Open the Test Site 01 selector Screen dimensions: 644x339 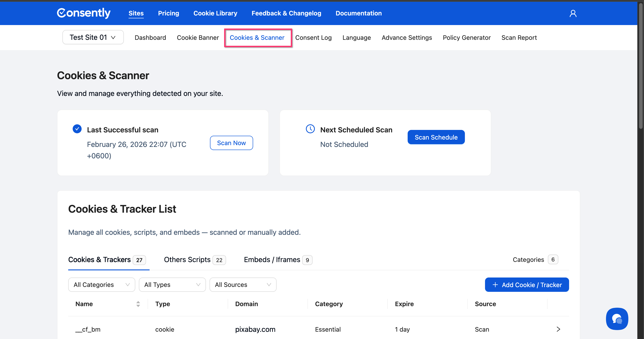(x=93, y=37)
